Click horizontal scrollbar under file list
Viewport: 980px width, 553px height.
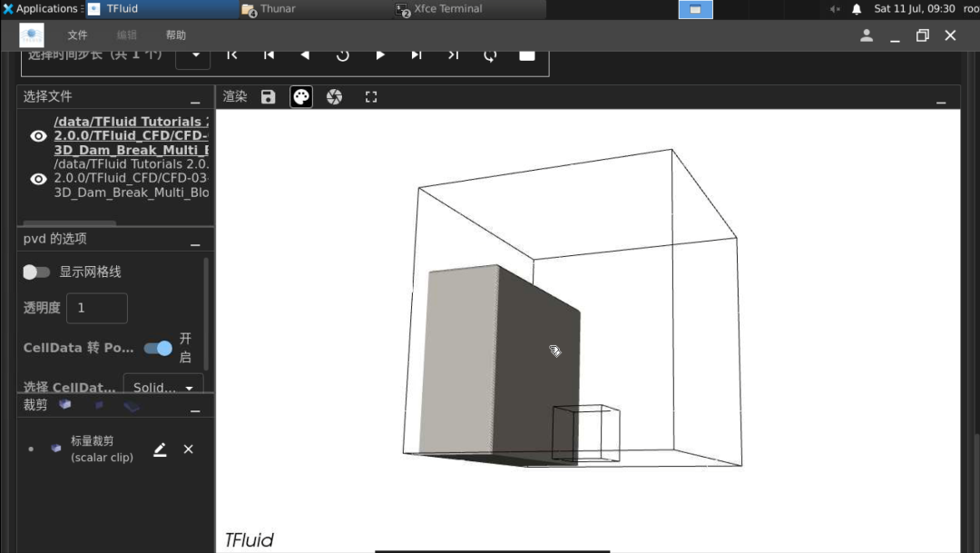pos(69,222)
